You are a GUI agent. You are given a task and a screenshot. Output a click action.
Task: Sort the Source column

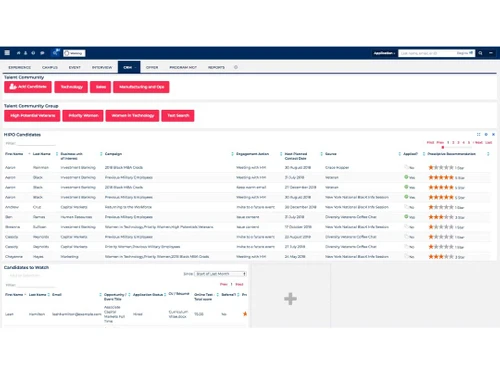click(x=399, y=154)
